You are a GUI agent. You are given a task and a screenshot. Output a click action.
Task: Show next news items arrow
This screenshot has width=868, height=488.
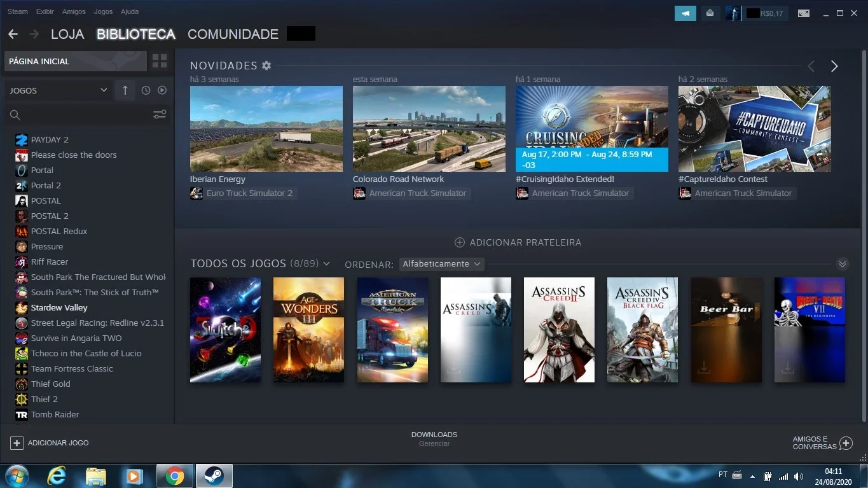pyautogui.click(x=834, y=66)
